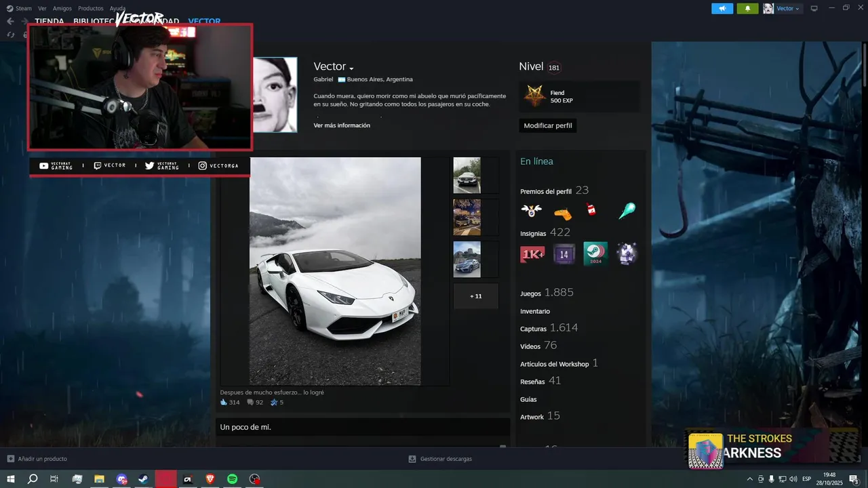This screenshot has width=868, height=488.
Task: Click the level 181 badge circle
Action: [x=554, y=67]
